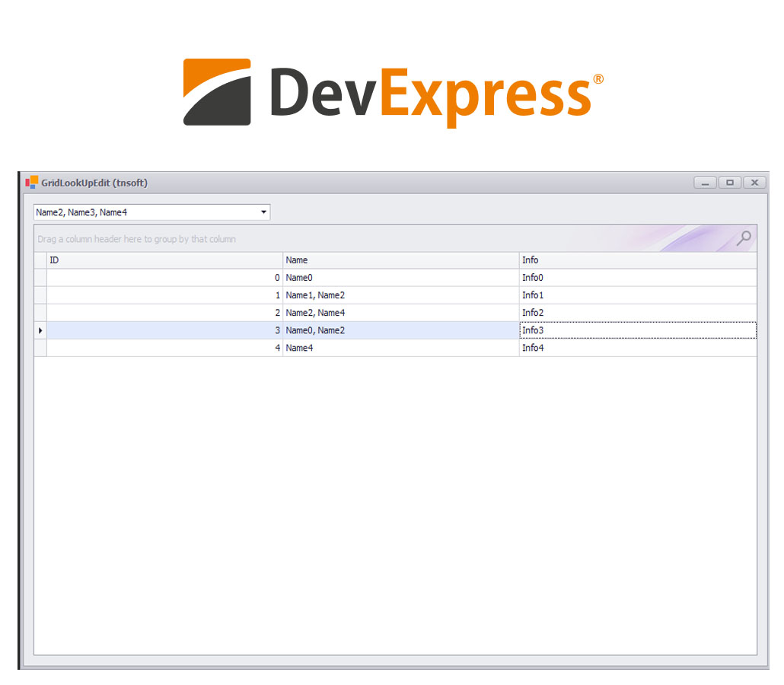The image size is (784, 685).
Task: Select the cell 'Name1, Name2'
Action: tap(400, 295)
